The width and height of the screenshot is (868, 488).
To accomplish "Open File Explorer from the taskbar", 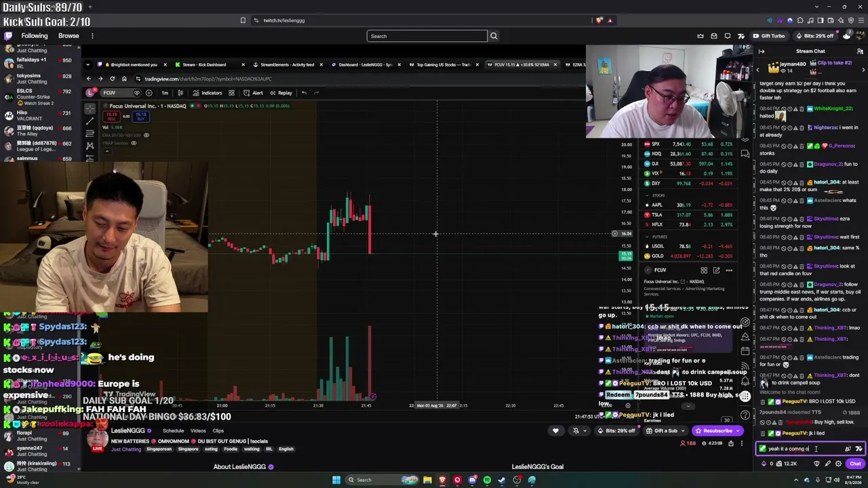I will pos(427,480).
